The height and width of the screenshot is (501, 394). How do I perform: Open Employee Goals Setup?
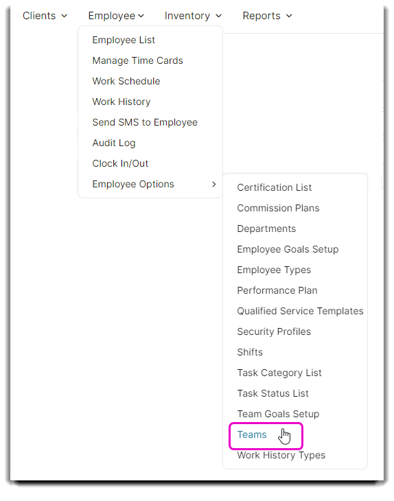[x=288, y=249]
